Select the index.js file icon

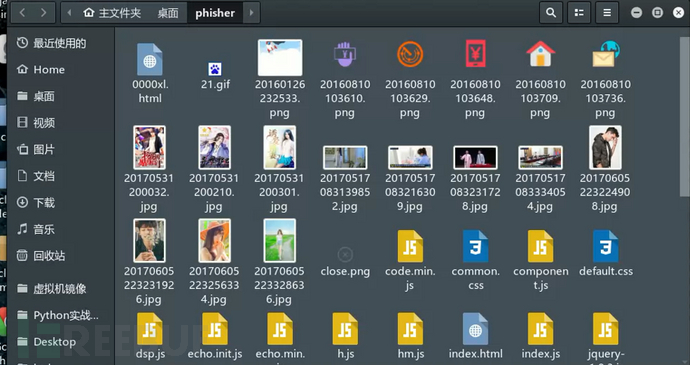(x=540, y=329)
